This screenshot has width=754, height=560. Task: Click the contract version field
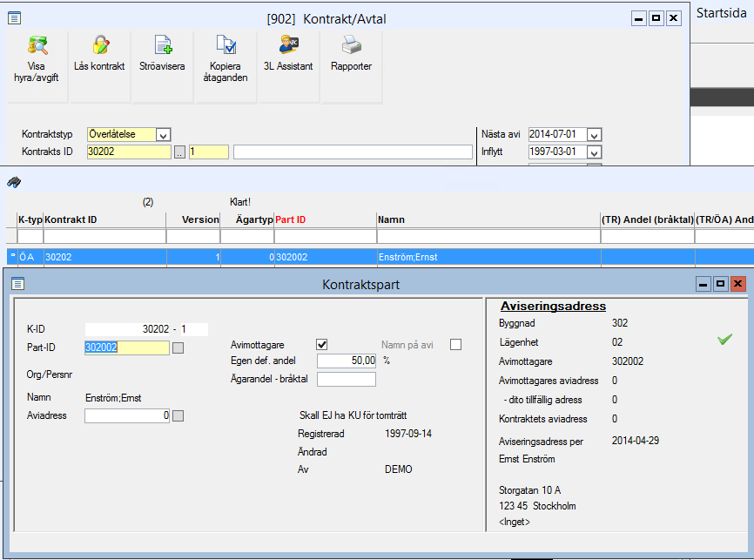209,152
